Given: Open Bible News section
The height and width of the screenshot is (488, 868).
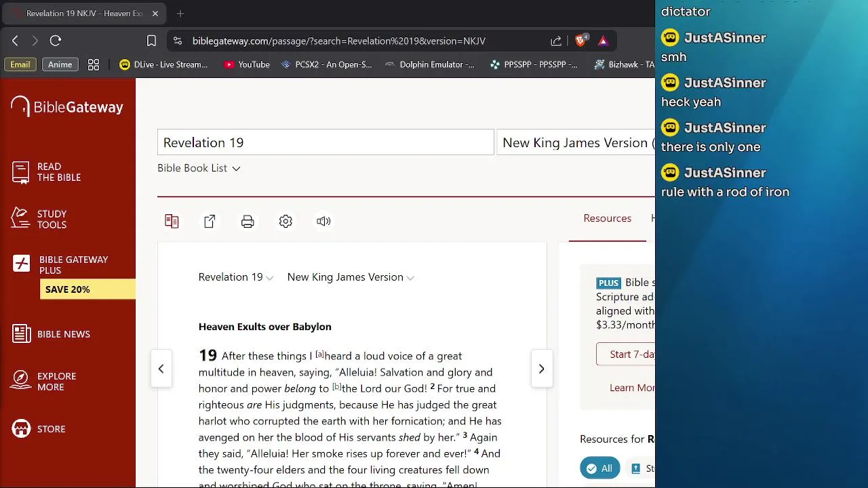Looking at the screenshot, I should [x=51, y=334].
